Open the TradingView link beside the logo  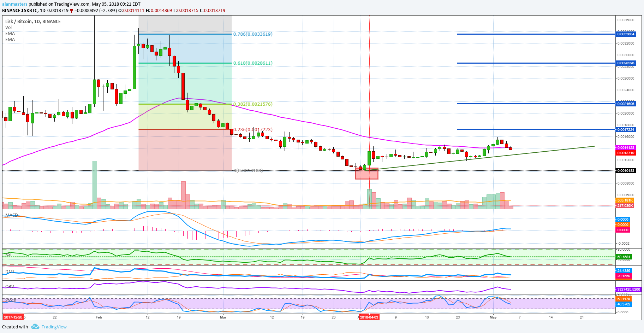click(54, 327)
